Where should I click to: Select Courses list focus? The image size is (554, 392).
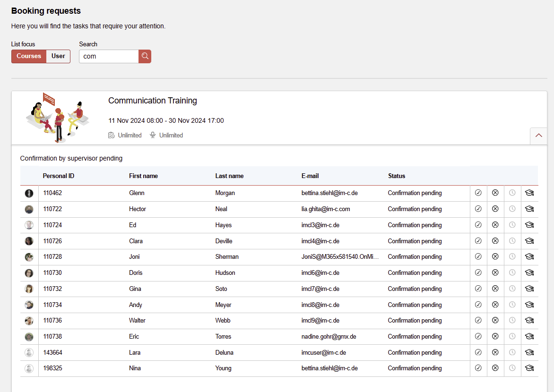29,56
